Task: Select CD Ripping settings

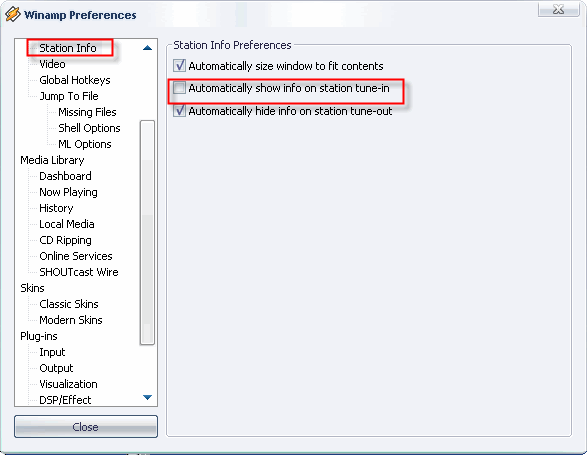Action: 65,240
